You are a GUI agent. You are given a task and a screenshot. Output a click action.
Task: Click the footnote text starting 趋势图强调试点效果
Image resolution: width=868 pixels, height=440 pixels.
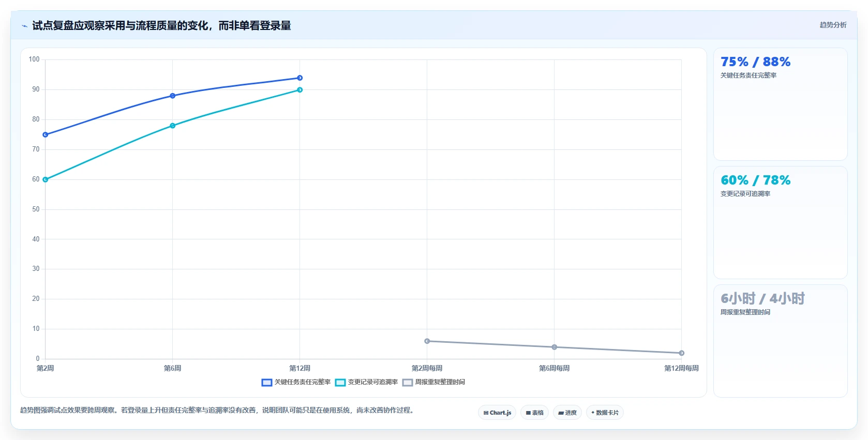pyautogui.click(x=217, y=410)
